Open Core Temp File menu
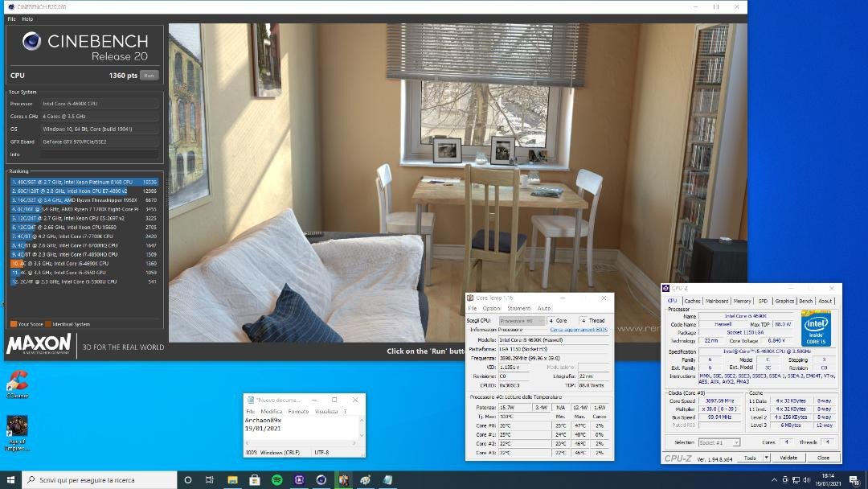Viewport: 868px width, 489px height. click(473, 309)
